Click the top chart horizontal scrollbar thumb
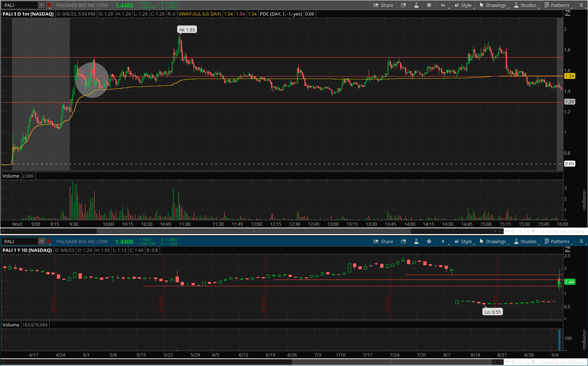Viewport: 588px width, 366px height. click(253, 231)
